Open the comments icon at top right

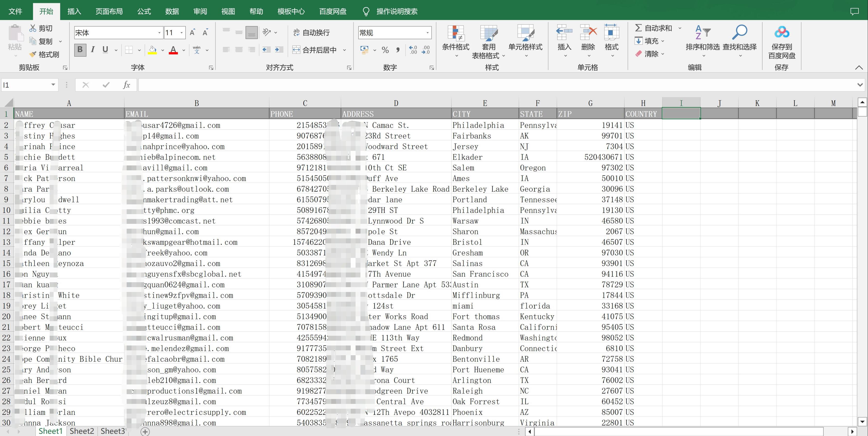pyautogui.click(x=854, y=11)
